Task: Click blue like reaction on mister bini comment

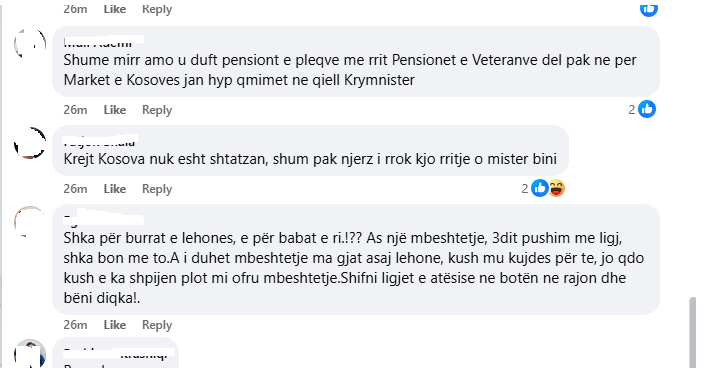Action: pyautogui.click(x=539, y=188)
